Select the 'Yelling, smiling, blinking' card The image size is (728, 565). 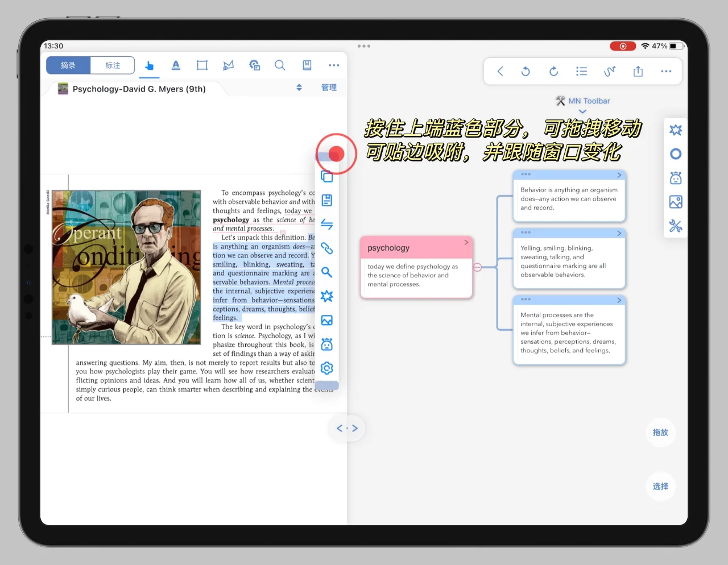[x=569, y=259]
